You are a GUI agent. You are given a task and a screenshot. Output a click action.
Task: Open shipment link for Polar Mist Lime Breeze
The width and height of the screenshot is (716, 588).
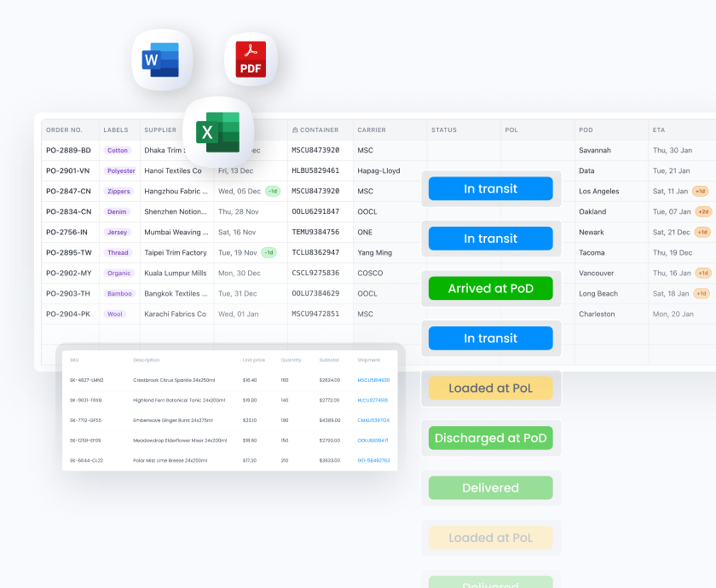pos(373,461)
